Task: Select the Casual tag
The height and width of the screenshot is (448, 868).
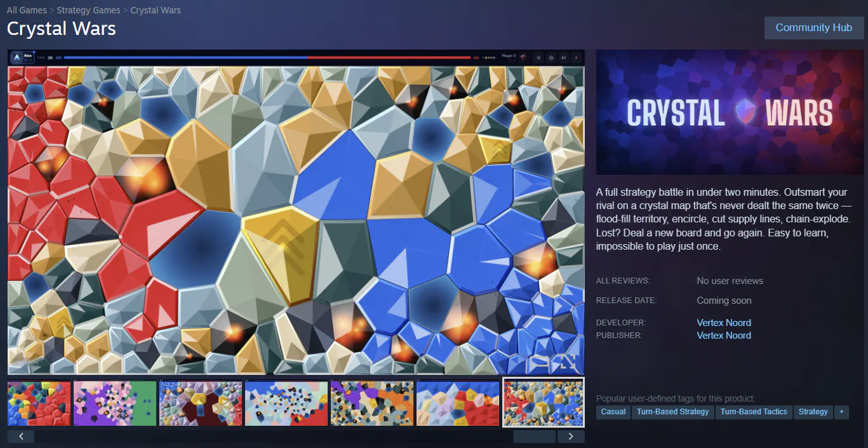Action: pyautogui.click(x=613, y=412)
